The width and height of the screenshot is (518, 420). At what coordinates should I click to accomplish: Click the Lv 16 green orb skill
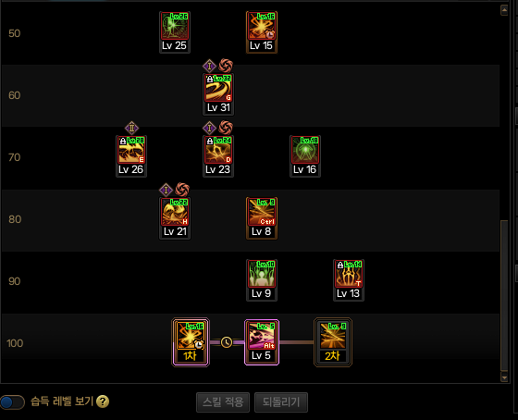coord(305,156)
